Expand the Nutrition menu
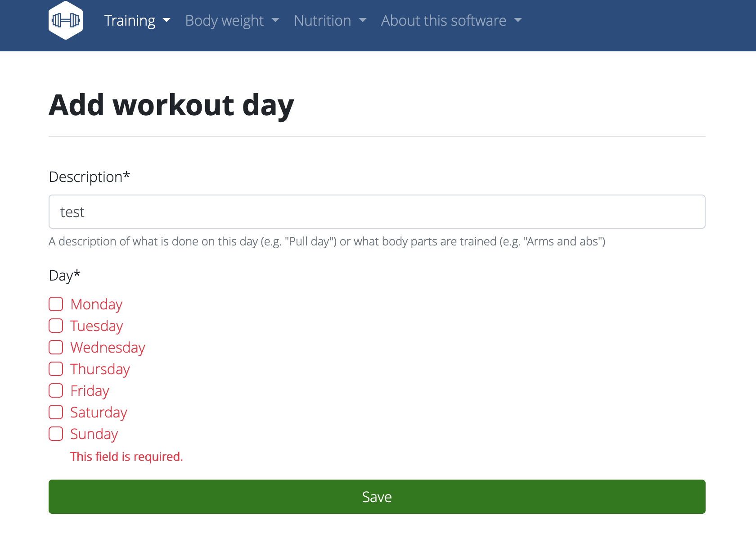Image resolution: width=756 pixels, height=544 pixels. [x=330, y=20]
